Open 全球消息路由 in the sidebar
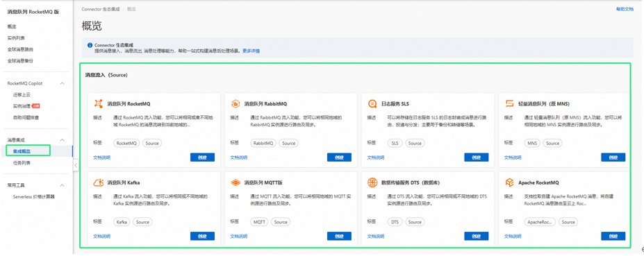The height and width of the screenshot is (256, 644). click(20, 49)
